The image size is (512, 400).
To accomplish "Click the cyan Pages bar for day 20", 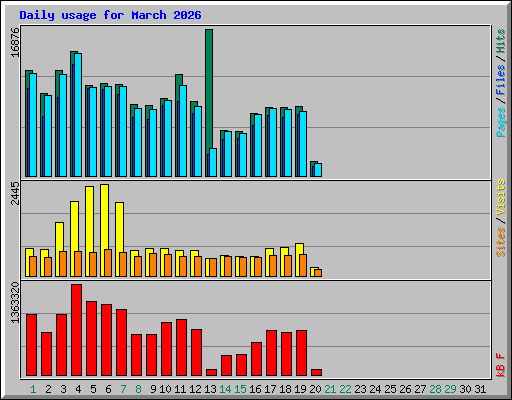I will pyautogui.click(x=318, y=170).
